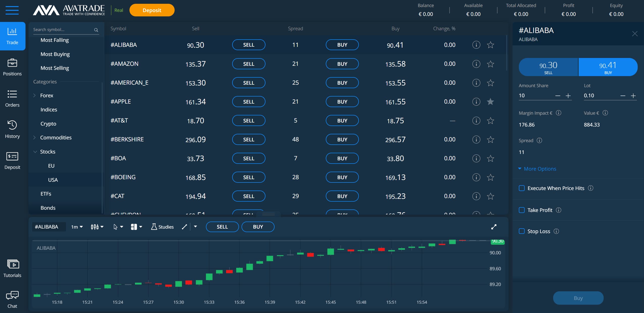Open the Studies flask tool
This screenshot has width=644, height=313.
click(162, 227)
